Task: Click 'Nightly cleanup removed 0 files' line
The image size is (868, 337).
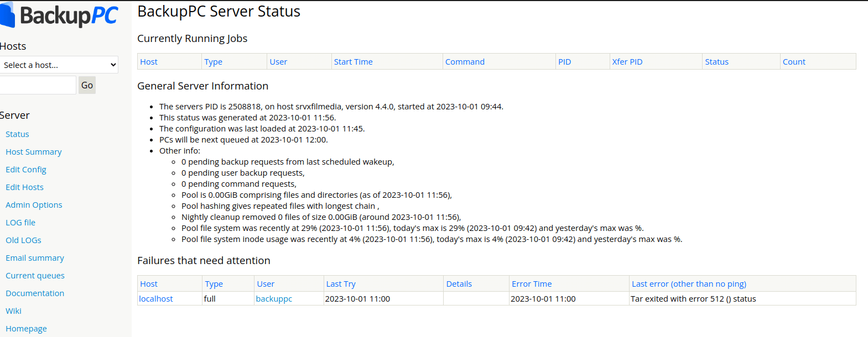Action: coord(321,217)
